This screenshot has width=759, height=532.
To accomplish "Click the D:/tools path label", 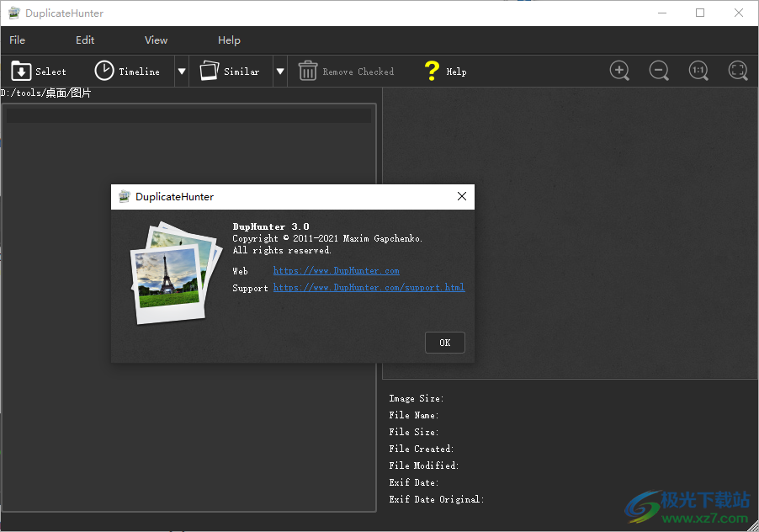I will (x=45, y=93).
